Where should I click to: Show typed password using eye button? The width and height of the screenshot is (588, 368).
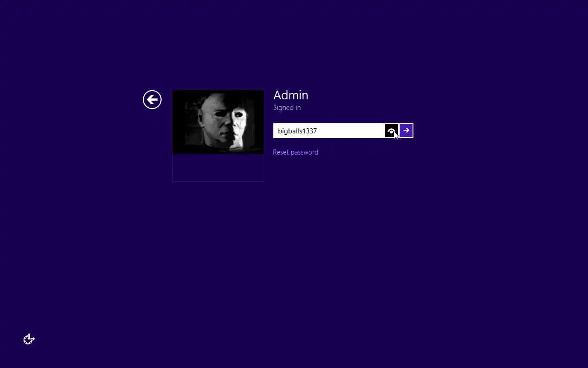pos(391,131)
